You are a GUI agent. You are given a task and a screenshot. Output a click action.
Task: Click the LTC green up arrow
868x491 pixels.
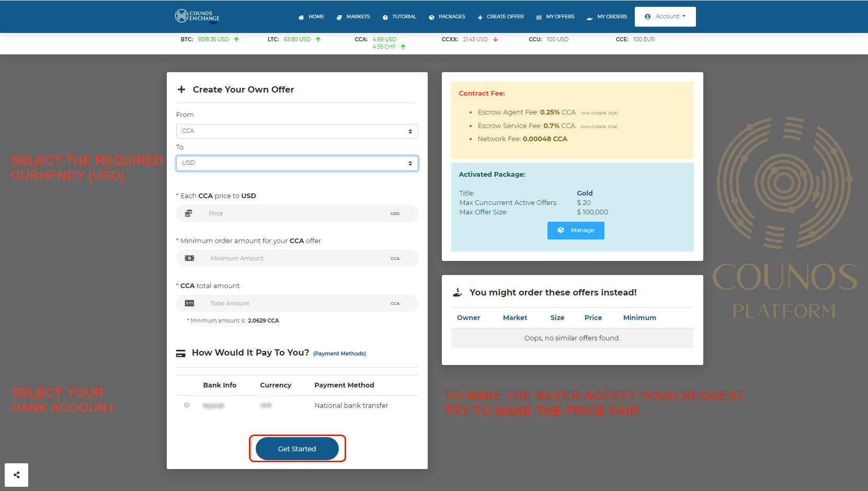pos(318,39)
